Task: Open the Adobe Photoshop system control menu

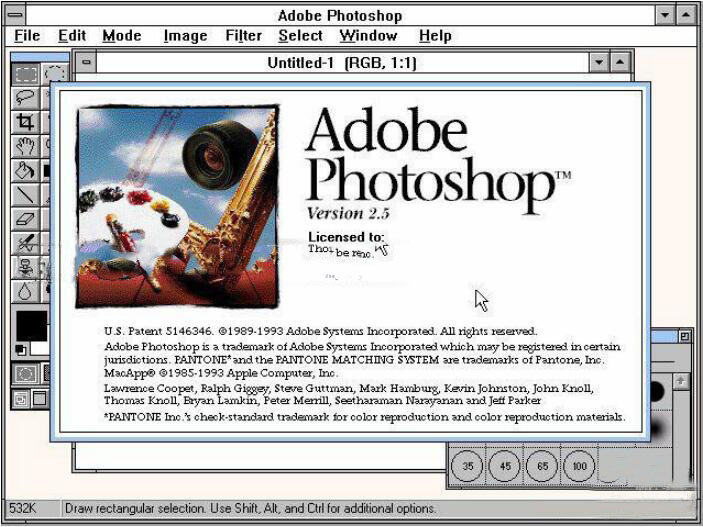Action: point(15,15)
